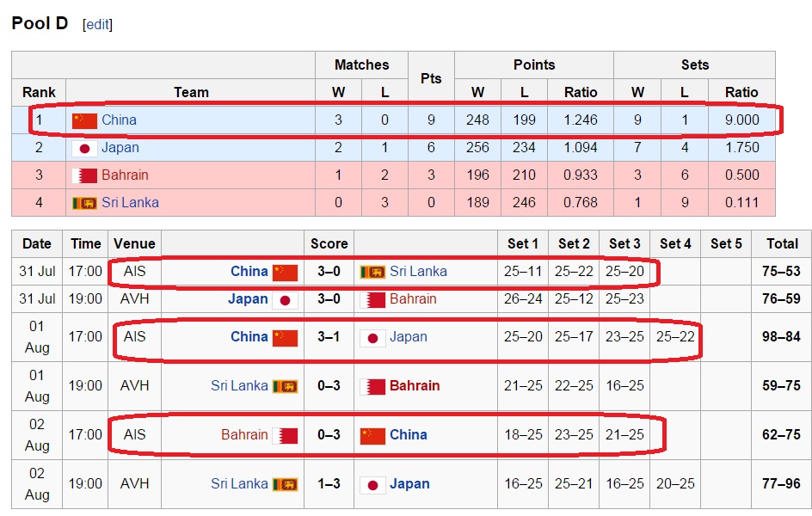Image resolution: width=812 pixels, height=516 pixels.
Task: Open bold Bahrain link in the 01 Aug 19:00 match
Action: pos(415,386)
